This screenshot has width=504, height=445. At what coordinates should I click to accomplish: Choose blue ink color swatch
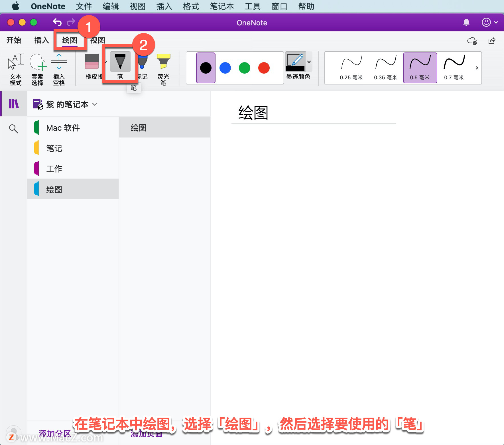pos(225,68)
